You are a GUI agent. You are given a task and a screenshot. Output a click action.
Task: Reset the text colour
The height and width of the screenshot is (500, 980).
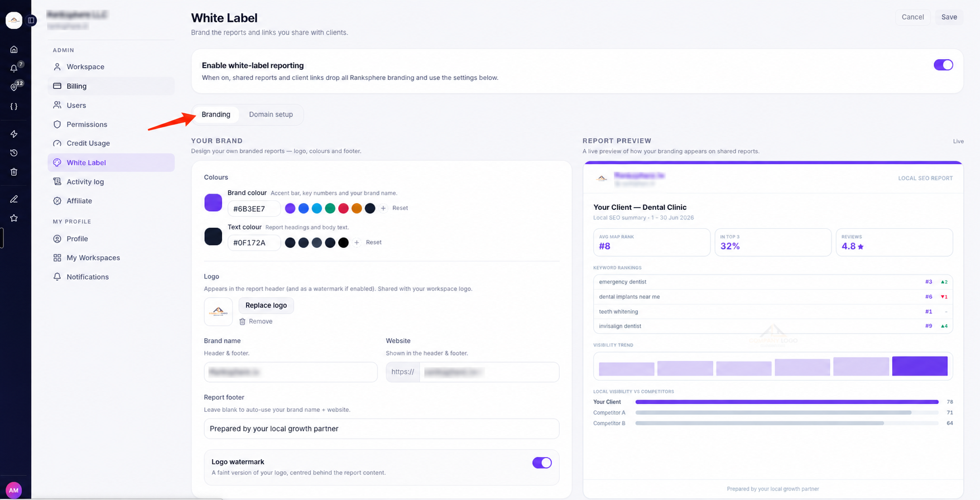coord(374,242)
